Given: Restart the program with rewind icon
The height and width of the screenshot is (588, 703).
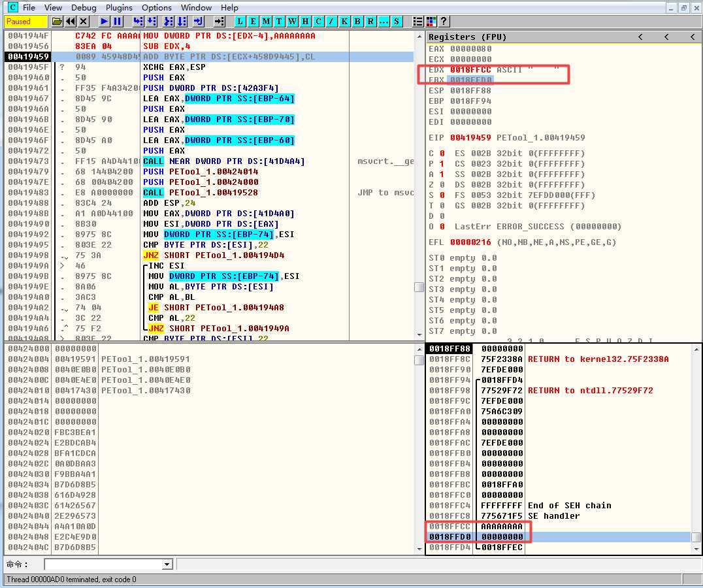Looking at the screenshot, I should tap(71, 22).
